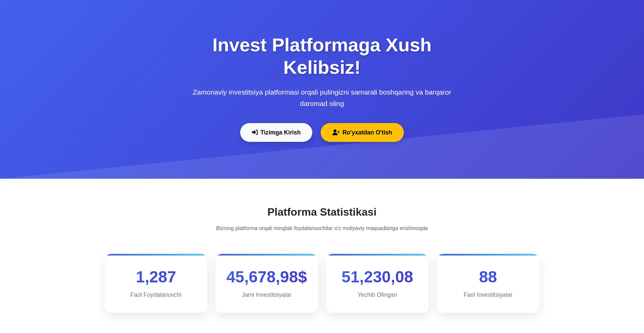The image size is (644, 333).
Task: Click the login arrow icon
Action: click(x=255, y=132)
